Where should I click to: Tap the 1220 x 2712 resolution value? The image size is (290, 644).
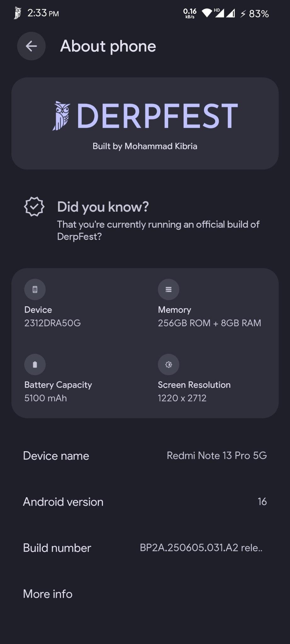182,398
